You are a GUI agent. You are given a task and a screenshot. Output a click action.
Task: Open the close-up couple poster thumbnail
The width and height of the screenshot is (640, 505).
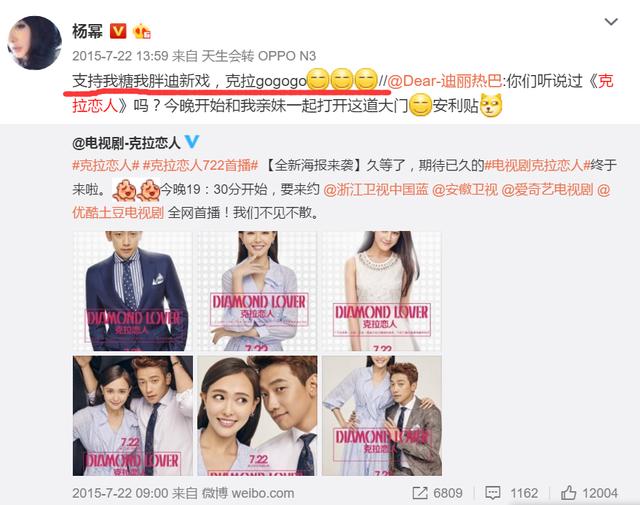pyautogui.click(x=257, y=416)
